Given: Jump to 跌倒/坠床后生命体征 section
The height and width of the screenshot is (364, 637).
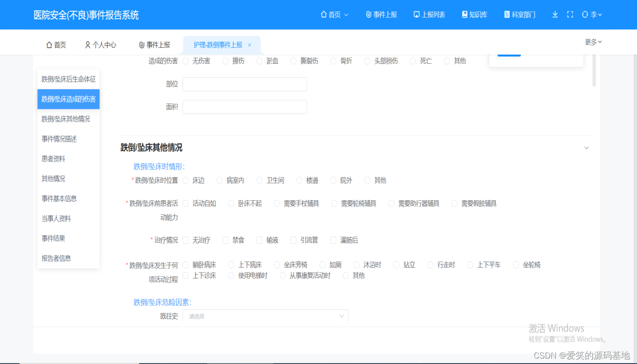Looking at the screenshot, I should point(69,79).
